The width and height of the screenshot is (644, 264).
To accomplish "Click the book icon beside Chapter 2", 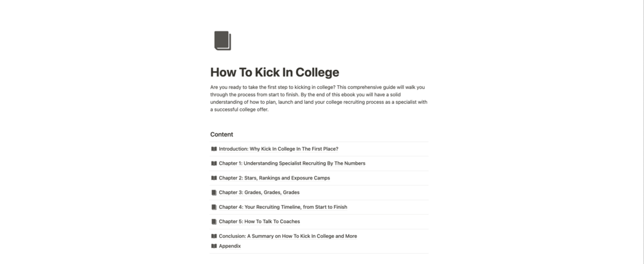I will pyautogui.click(x=214, y=178).
